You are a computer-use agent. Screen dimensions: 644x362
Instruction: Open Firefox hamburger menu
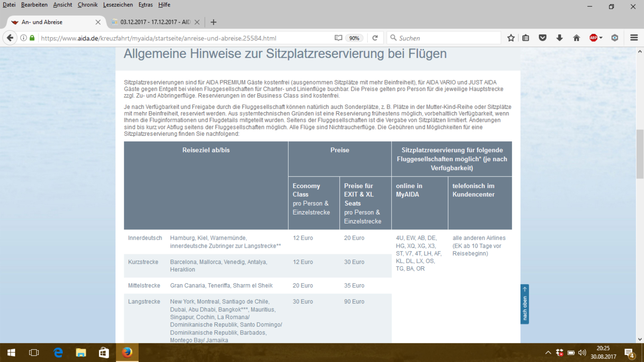[x=634, y=38]
